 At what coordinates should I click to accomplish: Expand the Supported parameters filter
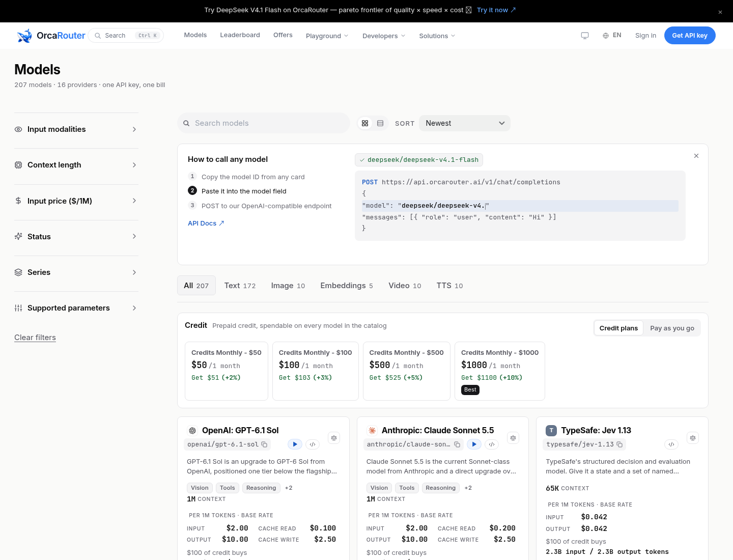click(76, 308)
